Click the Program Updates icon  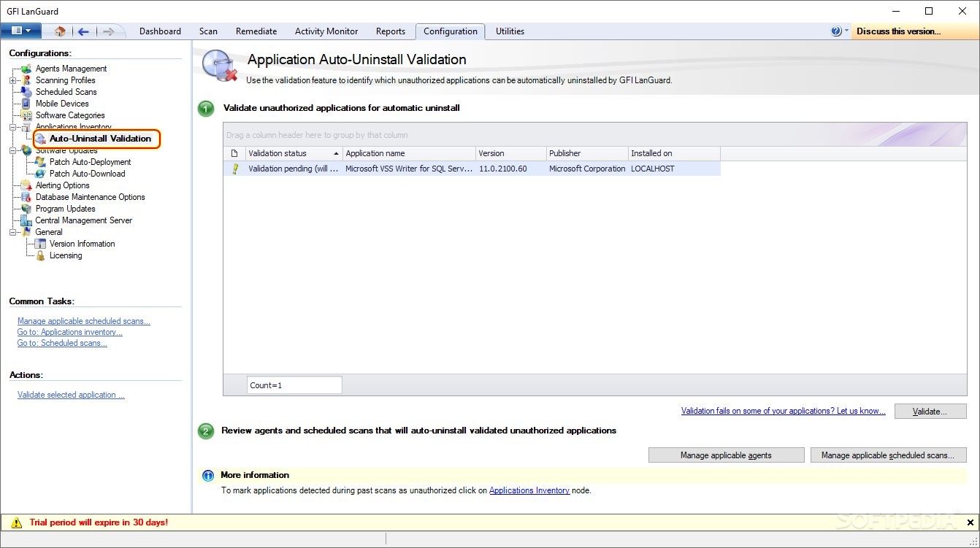click(27, 209)
